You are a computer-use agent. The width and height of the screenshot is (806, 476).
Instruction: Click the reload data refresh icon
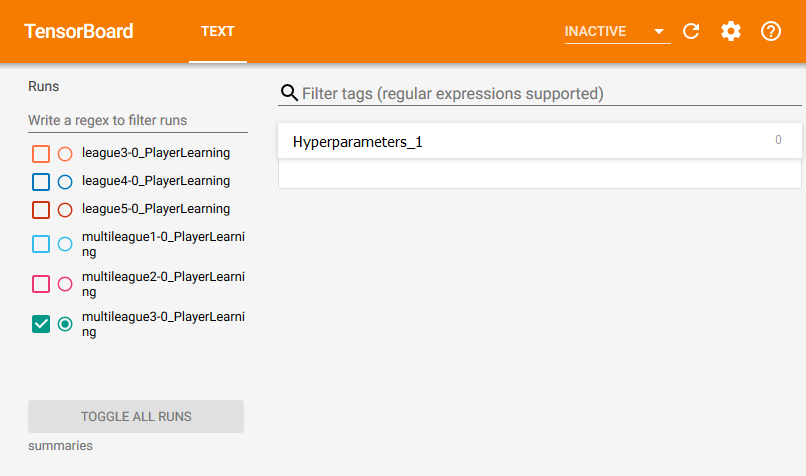coord(691,31)
